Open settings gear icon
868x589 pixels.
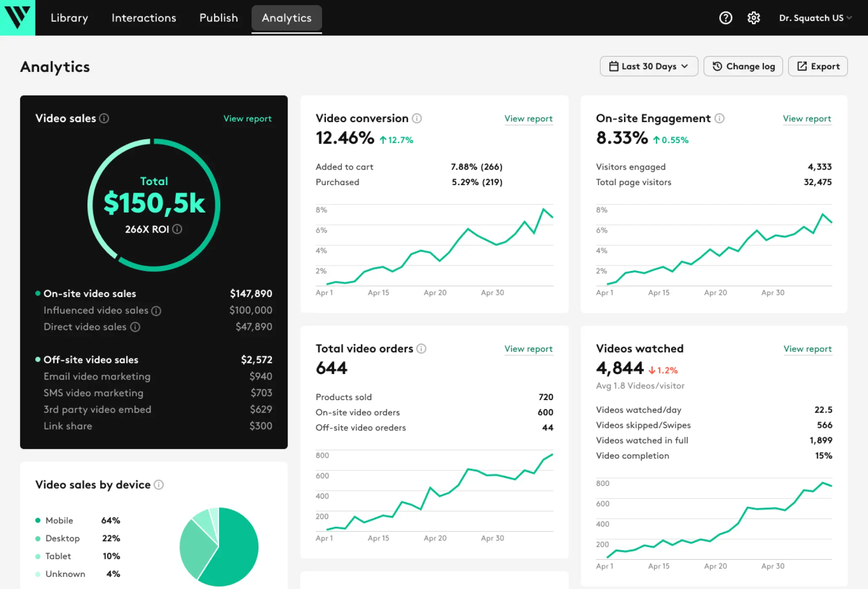(x=753, y=18)
